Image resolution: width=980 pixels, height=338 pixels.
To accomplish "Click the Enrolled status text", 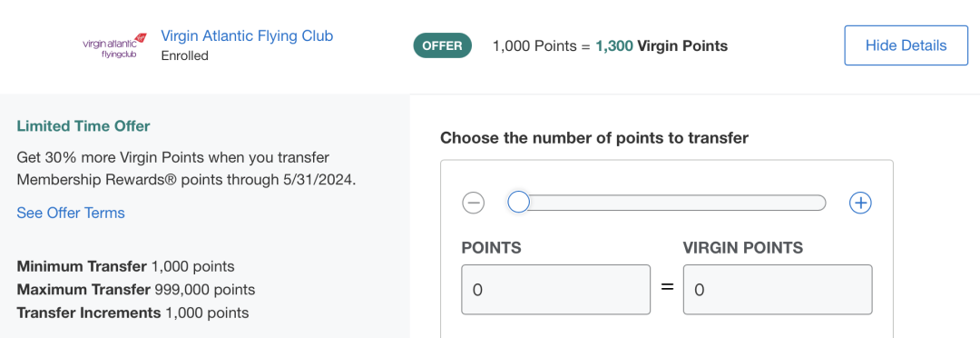I will pos(184,55).
